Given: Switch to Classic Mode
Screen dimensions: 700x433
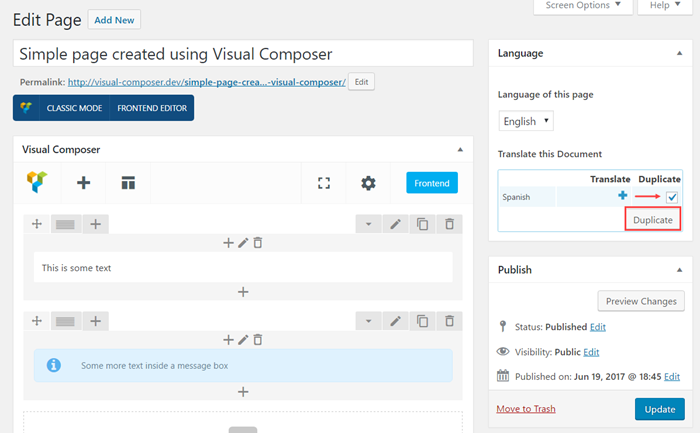Looking at the screenshot, I should 75,108.
